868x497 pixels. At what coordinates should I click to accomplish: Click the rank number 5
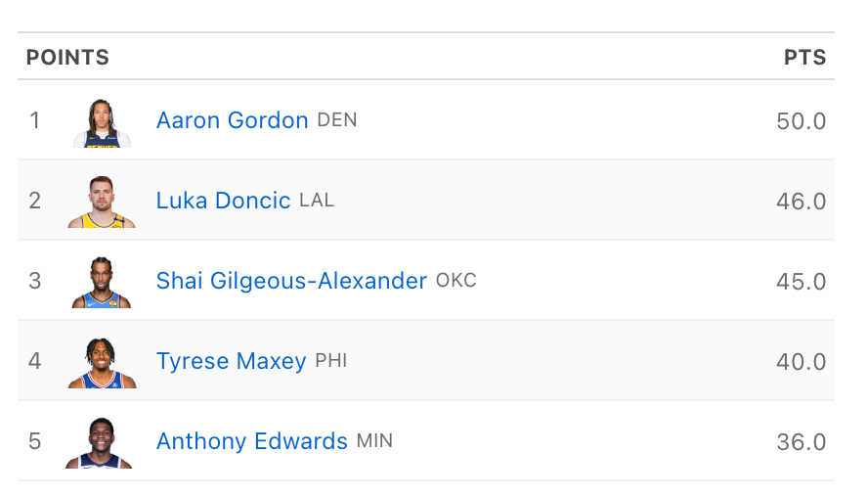coord(35,441)
